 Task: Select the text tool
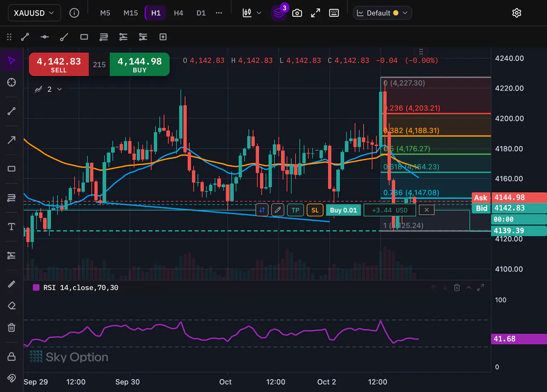12,227
